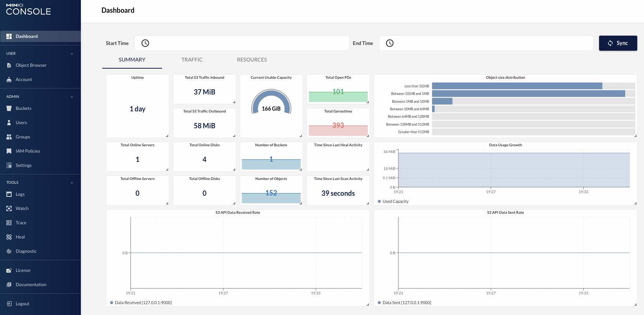Click the Heal bandage icon
644x315 pixels.
[x=9, y=237]
